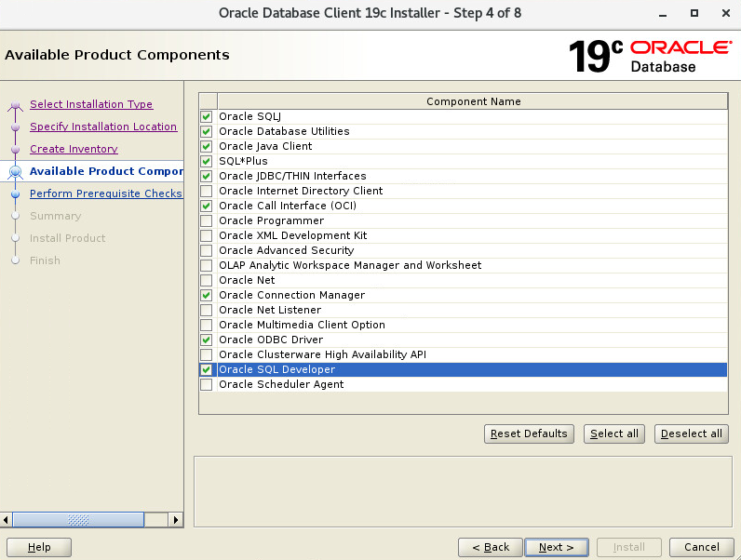Uncheck the Oracle Java Client checkbox
The height and width of the screenshot is (560, 741).
[206, 146]
